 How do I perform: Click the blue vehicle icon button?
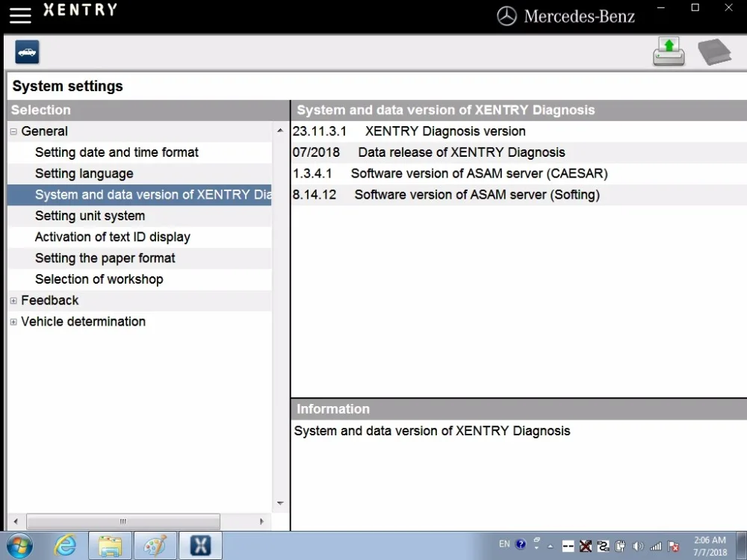click(27, 52)
